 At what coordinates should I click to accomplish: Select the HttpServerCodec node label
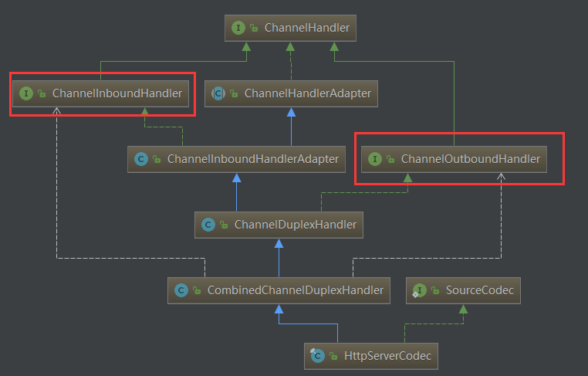point(387,356)
